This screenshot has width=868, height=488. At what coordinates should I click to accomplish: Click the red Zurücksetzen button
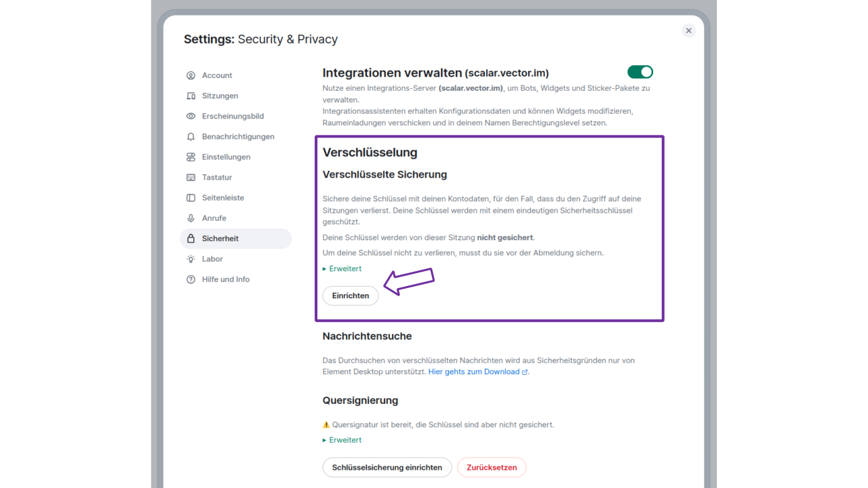pos(492,467)
